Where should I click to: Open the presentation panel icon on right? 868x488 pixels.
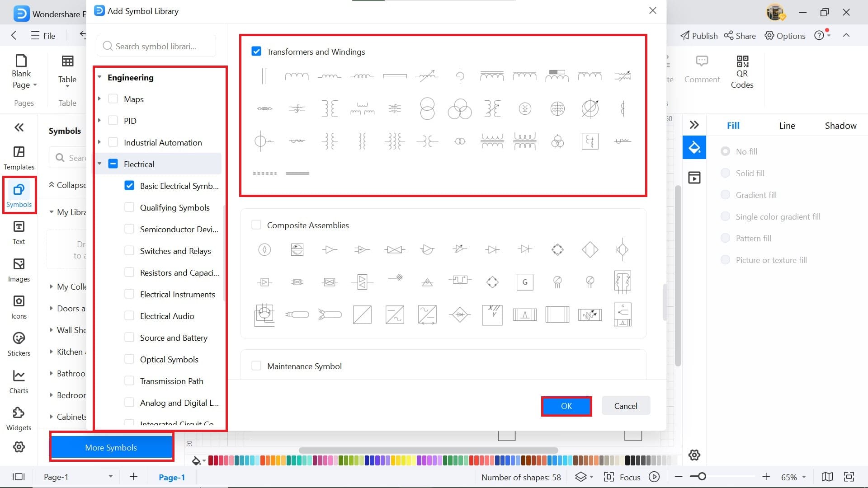[x=694, y=178]
